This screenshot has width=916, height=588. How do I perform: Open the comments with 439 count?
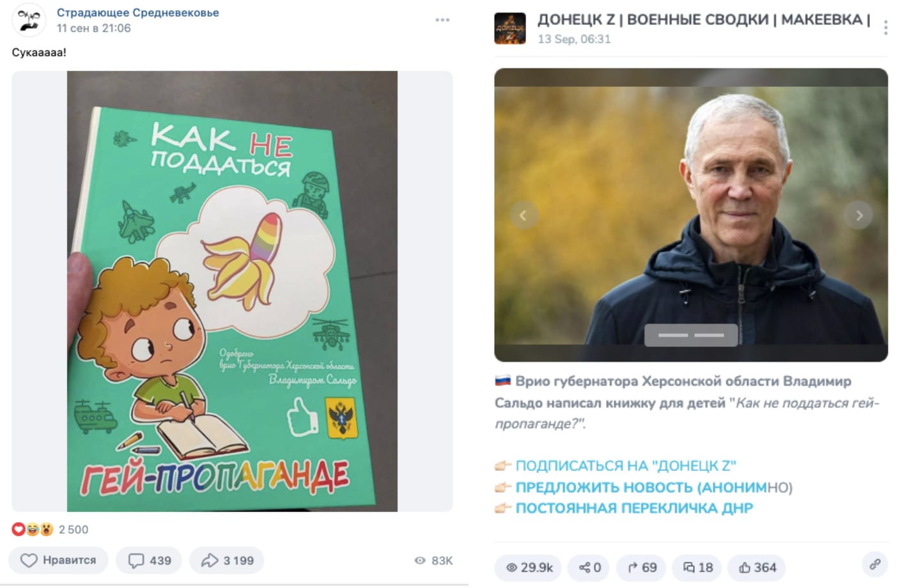tap(150, 561)
